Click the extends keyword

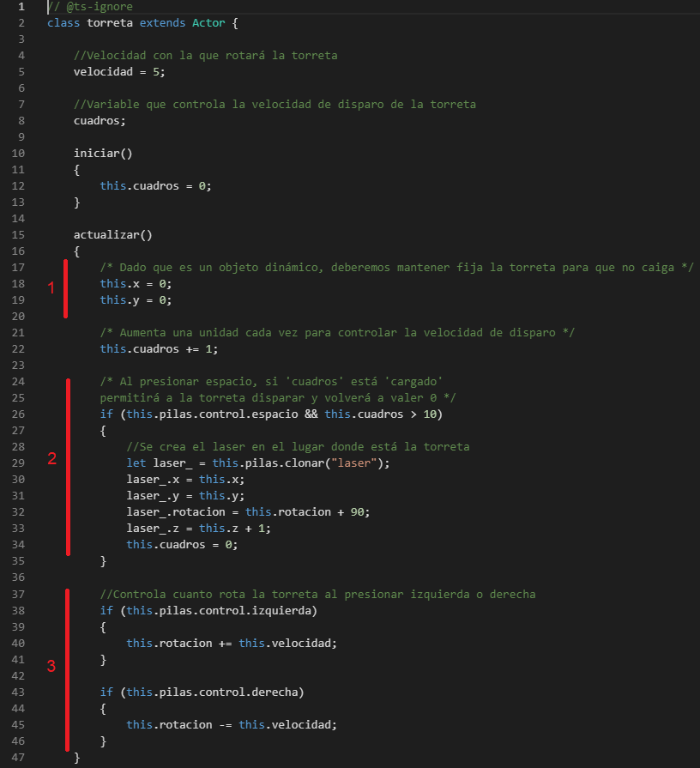(162, 23)
